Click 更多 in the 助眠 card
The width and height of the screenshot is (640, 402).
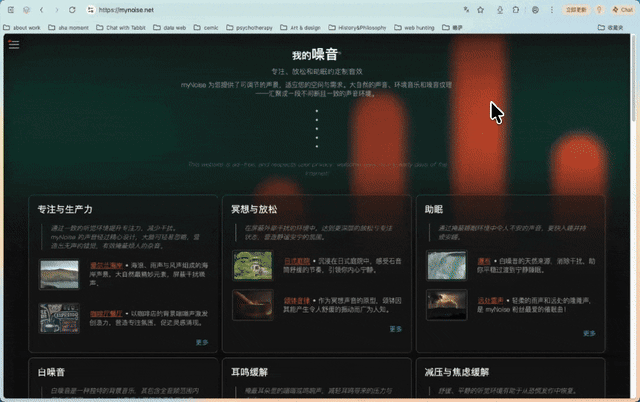[x=589, y=333]
